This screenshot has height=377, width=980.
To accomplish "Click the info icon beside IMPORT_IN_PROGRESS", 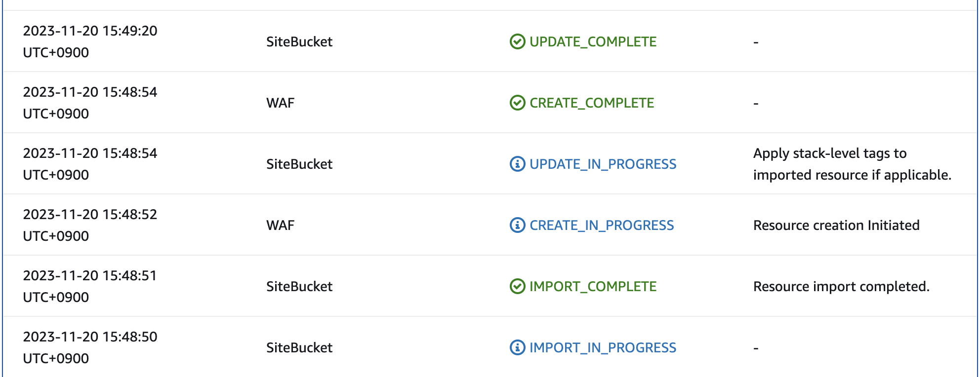I will click(x=517, y=347).
